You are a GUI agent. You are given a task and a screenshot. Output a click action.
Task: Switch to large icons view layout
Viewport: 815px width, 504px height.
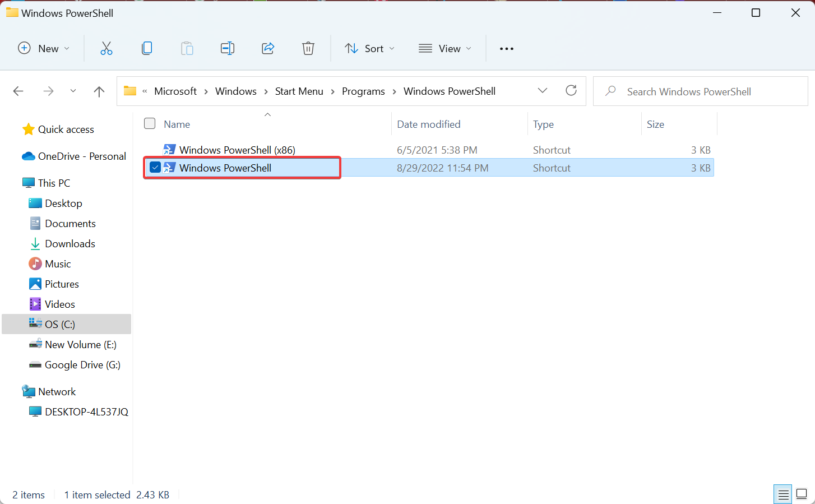tap(802, 494)
